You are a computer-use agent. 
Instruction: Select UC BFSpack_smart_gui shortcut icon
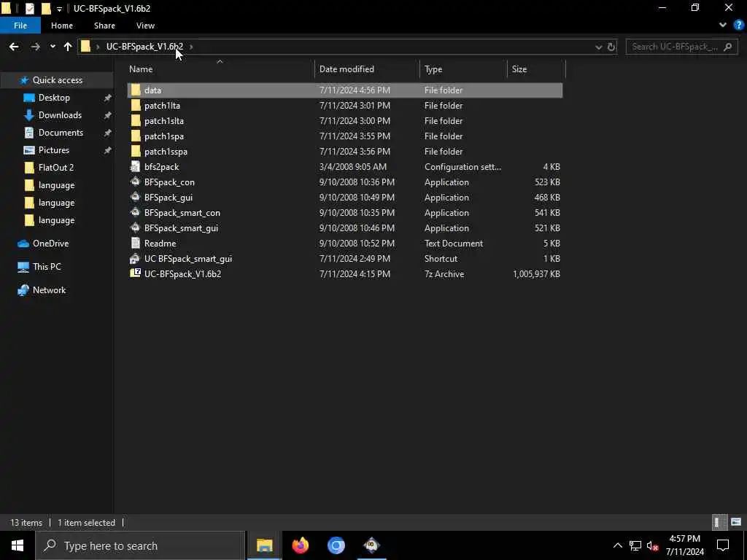(x=136, y=258)
